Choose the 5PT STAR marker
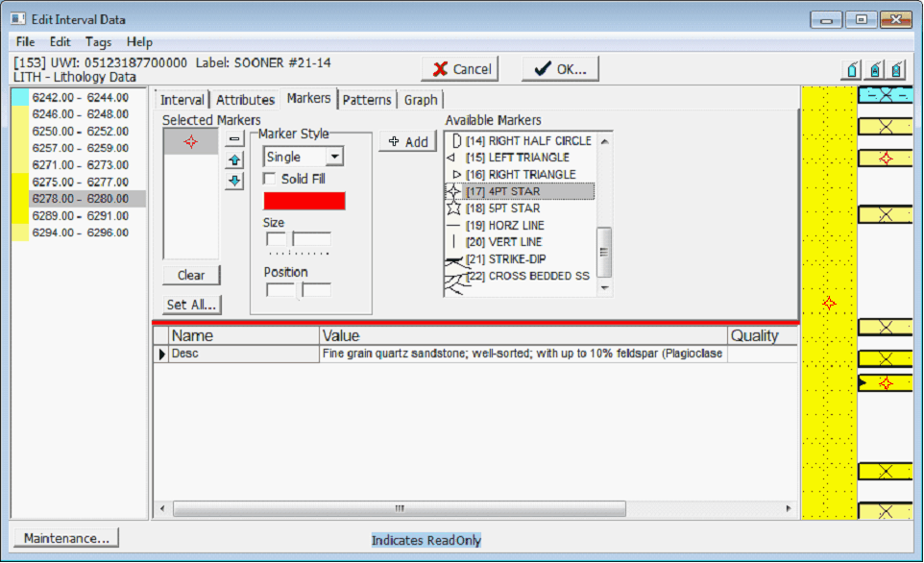 pyautogui.click(x=516, y=208)
